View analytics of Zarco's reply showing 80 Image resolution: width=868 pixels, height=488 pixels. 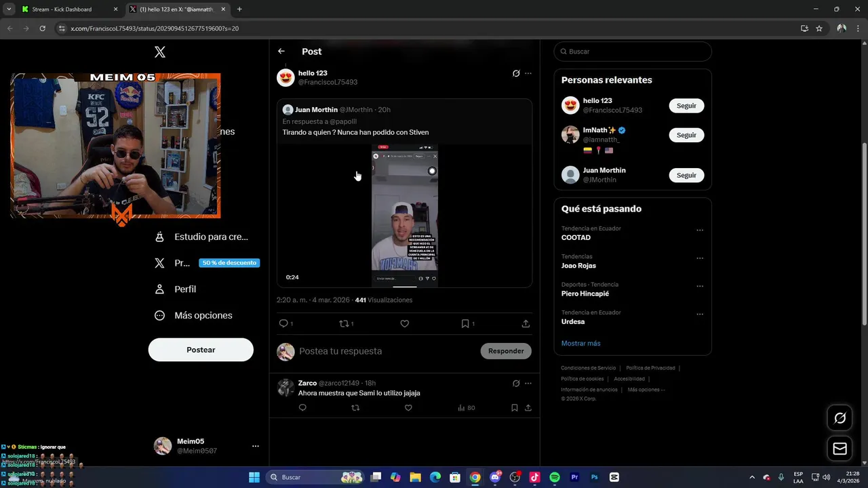pos(466,408)
